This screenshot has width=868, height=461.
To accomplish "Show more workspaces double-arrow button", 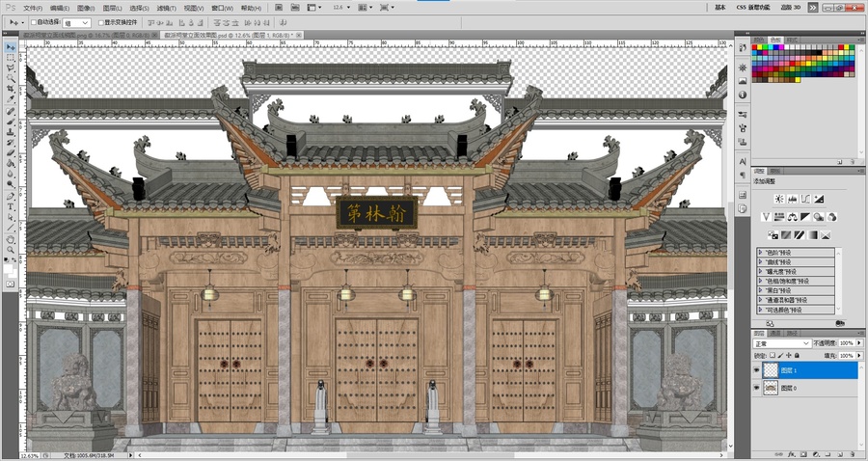I will coord(812,8).
